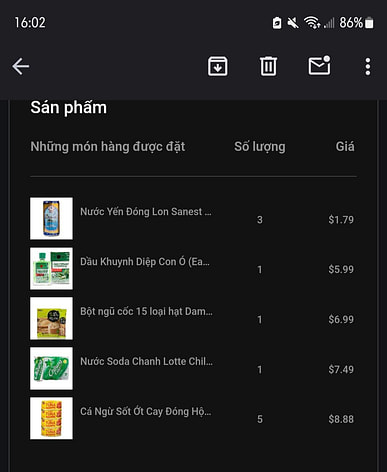This screenshot has height=472, width=387.
Task: Archive this email with the archive icon
Action: pos(218,66)
